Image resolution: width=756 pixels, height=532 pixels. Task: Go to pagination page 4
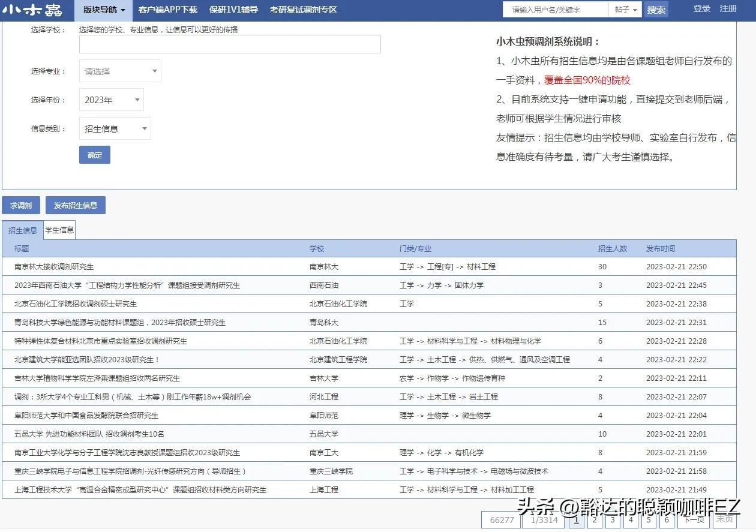[630, 520]
